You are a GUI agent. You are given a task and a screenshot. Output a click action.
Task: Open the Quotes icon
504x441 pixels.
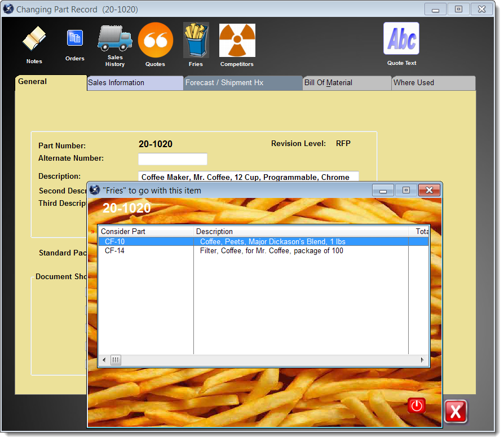click(155, 41)
